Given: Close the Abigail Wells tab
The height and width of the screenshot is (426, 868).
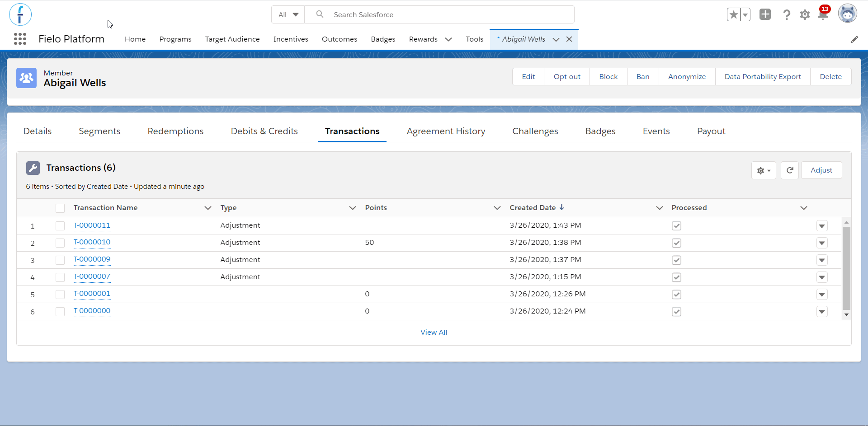Looking at the screenshot, I should (569, 39).
